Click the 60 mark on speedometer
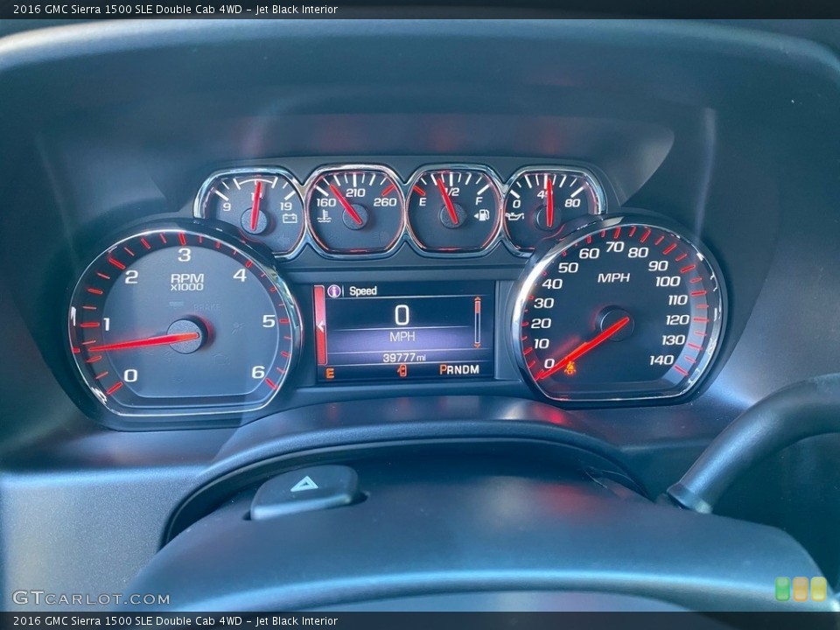Image resolution: width=840 pixels, height=630 pixels. (x=589, y=254)
